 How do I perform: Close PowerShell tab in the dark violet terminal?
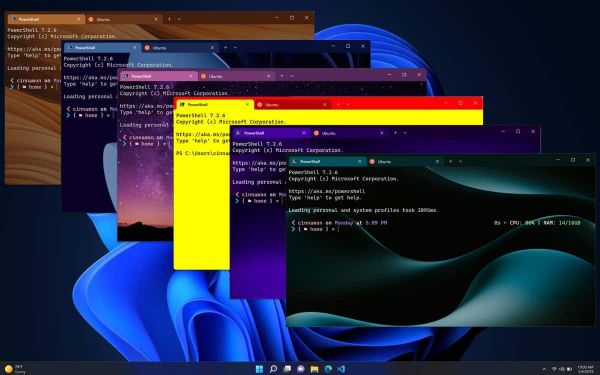(304, 133)
